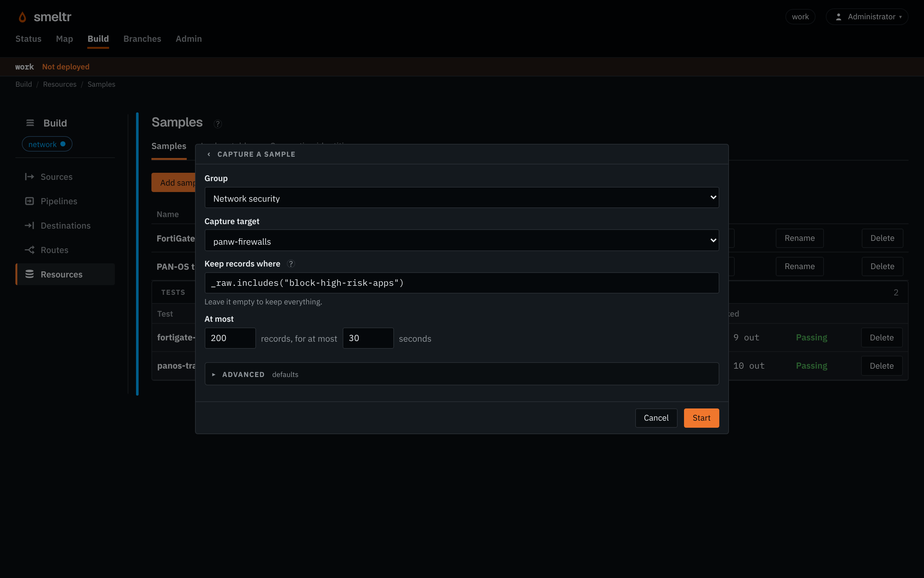Click Rename in the FortiGate row

click(x=800, y=238)
